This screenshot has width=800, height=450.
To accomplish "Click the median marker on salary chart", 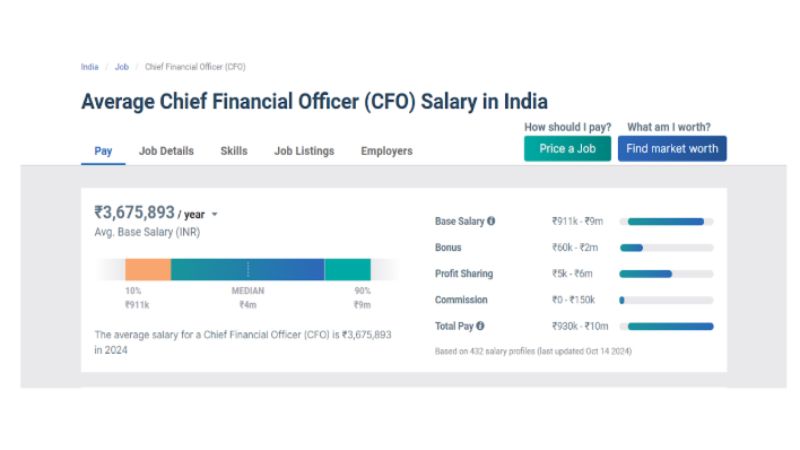I will point(248,269).
